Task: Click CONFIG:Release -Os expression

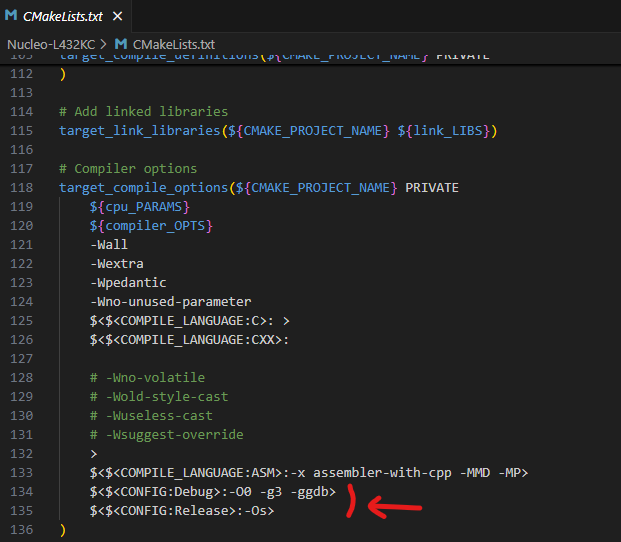Action: click(182, 511)
